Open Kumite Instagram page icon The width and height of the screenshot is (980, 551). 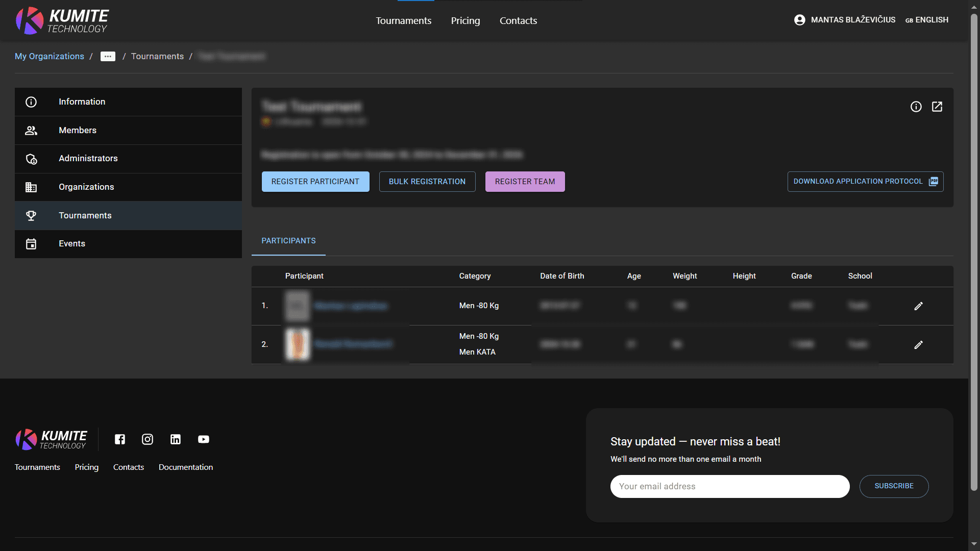[148, 439]
